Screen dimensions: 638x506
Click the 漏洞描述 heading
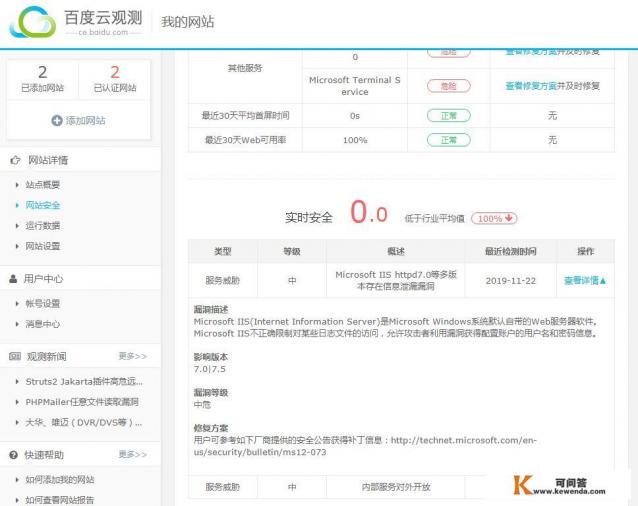tap(211, 310)
